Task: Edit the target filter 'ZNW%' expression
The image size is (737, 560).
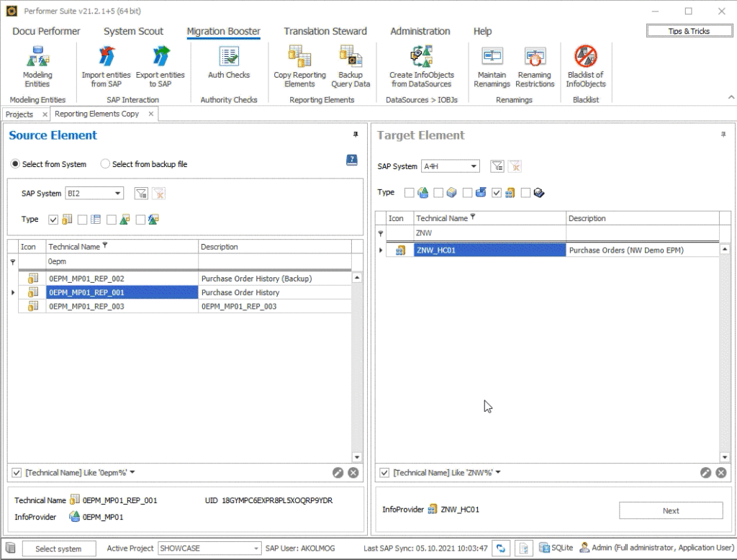Action: [705, 472]
